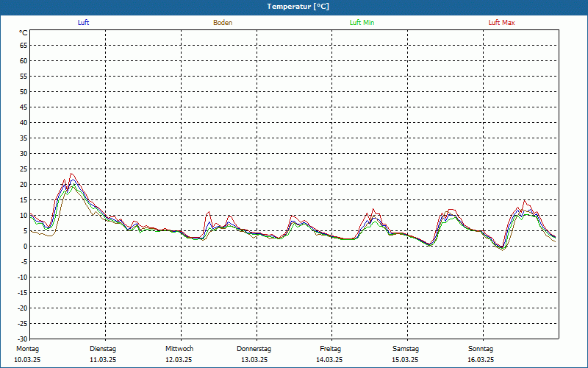Click the date 13.03.25

coord(254,360)
